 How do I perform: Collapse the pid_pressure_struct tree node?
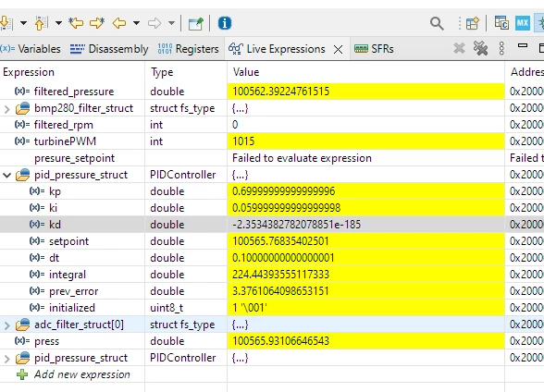pos(7,175)
